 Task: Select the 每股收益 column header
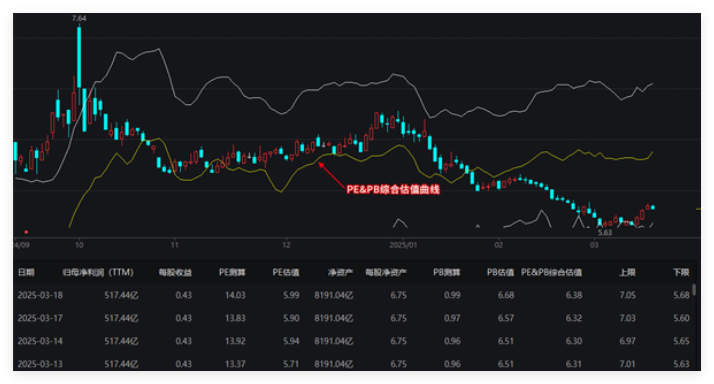pos(175,272)
